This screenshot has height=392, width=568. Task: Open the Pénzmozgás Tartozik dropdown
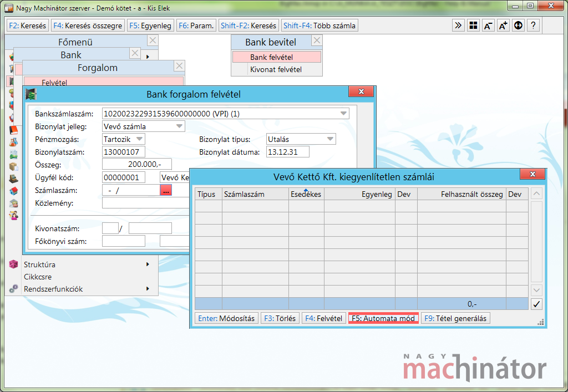tap(139, 139)
